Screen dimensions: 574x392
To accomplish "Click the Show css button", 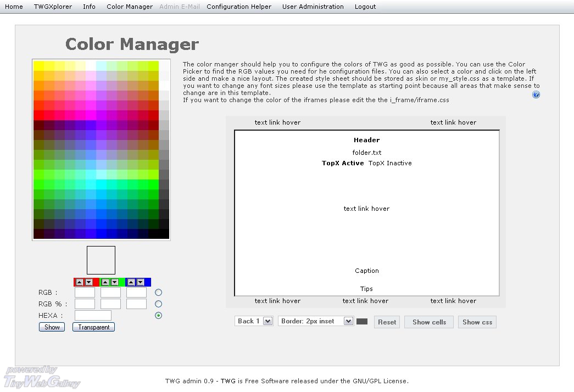I will [x=477, y=322].
